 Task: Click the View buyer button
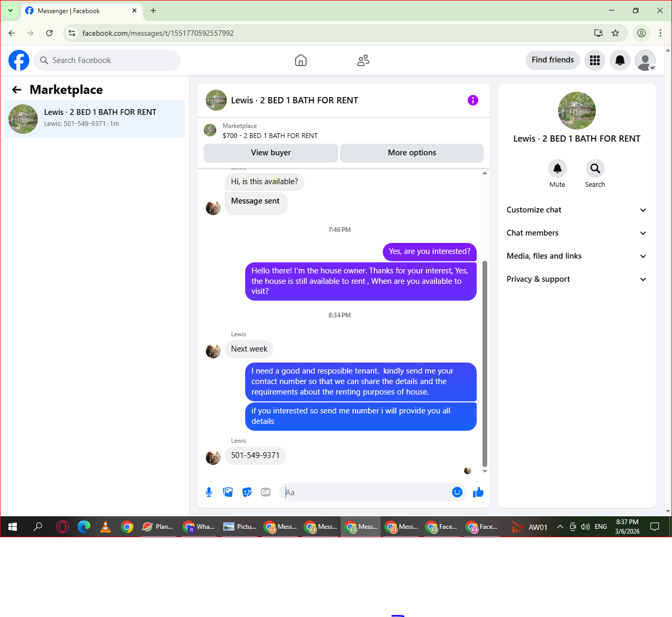pyautogui.click(x=271, y=153)
